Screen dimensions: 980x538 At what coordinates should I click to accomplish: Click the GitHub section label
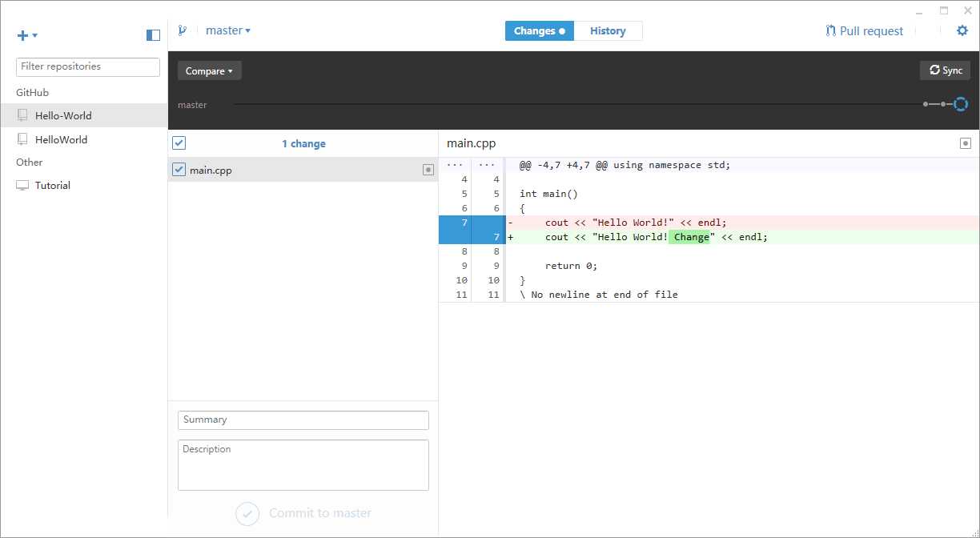point(33,93)
